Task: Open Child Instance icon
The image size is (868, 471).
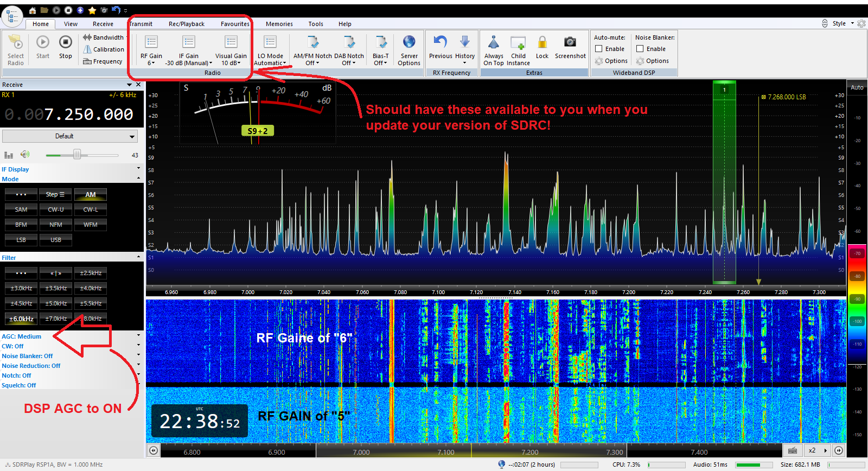Action: [518, 42]
